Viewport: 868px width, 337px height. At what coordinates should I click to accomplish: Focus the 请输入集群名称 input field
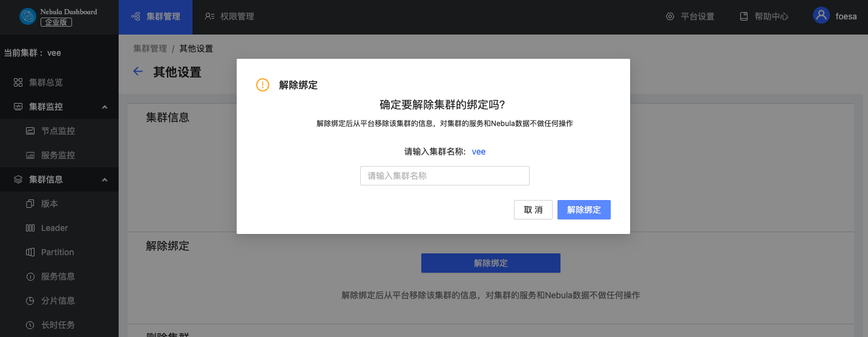[445, 176]
